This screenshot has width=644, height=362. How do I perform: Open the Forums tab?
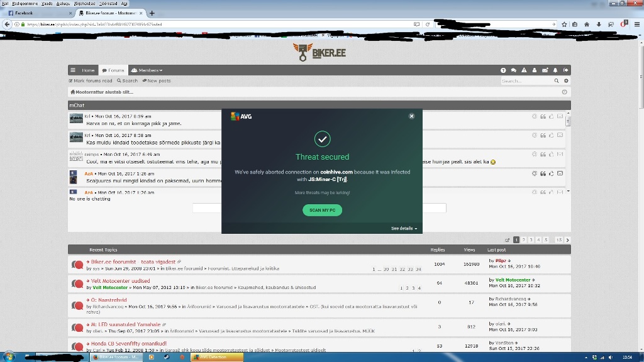point(113,70)
